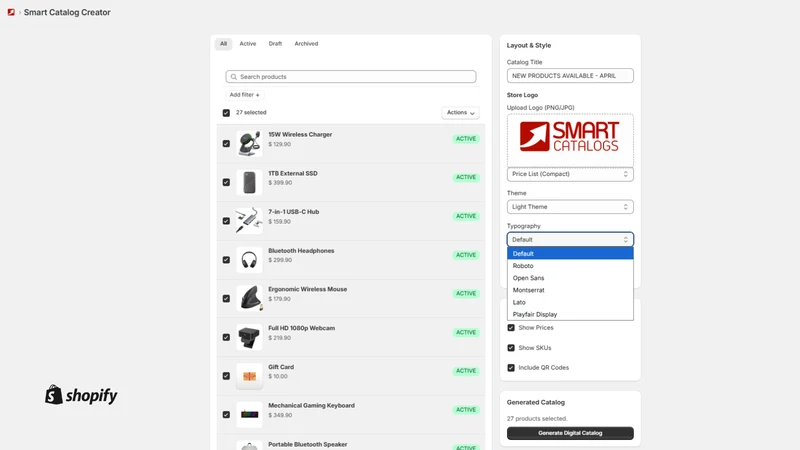
Task: Click the Search products field
Action: point(351,77)
